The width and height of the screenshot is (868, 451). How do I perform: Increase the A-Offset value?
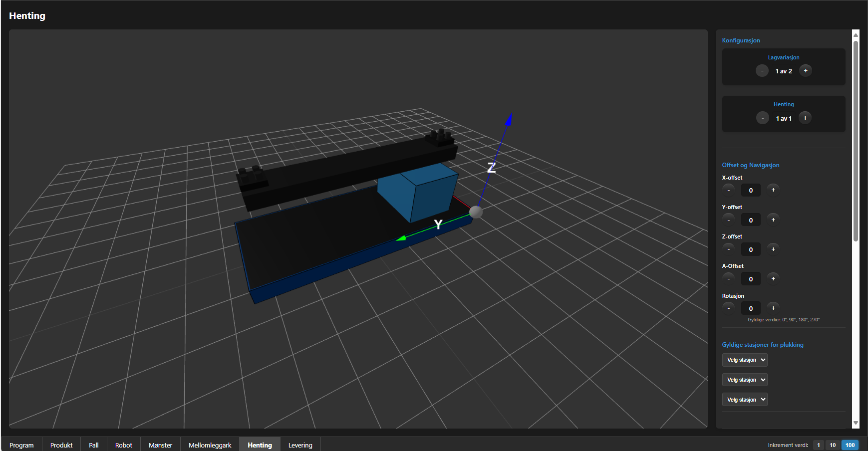coord(773,279)
